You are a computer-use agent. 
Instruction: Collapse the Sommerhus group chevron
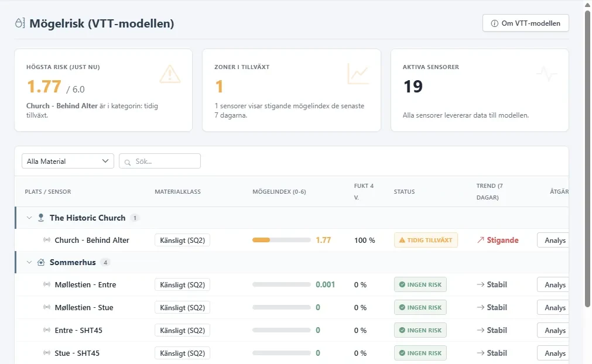pos(29,262)
